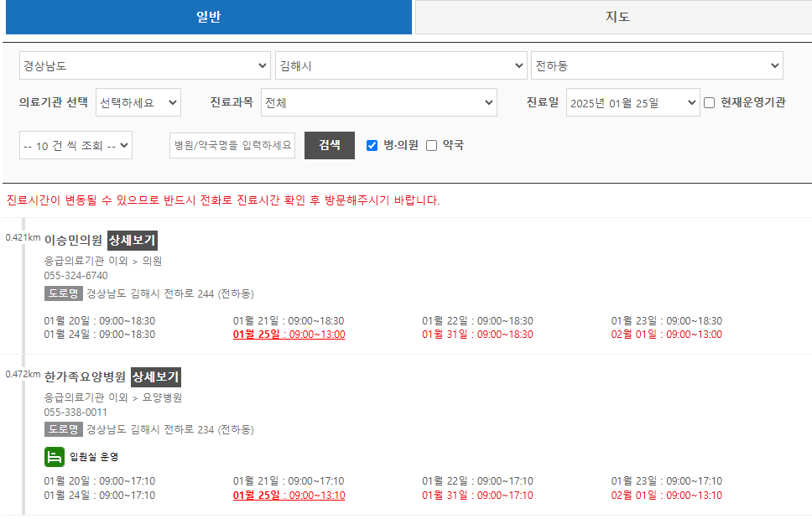Open the 김해시 city dropdown
Viewport: 812px width, 519px height.
tap(401, 65)
